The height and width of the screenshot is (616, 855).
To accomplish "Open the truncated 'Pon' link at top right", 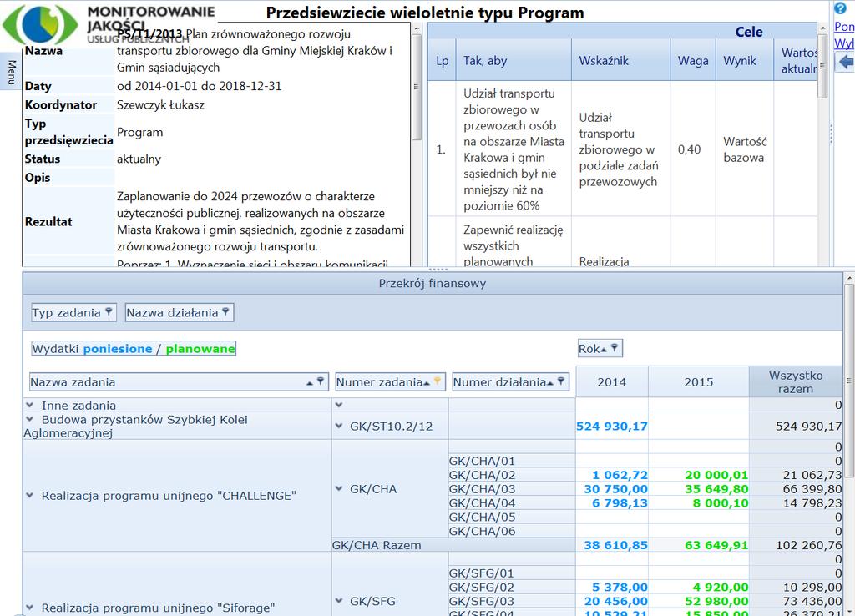I will tap(844, 26).
